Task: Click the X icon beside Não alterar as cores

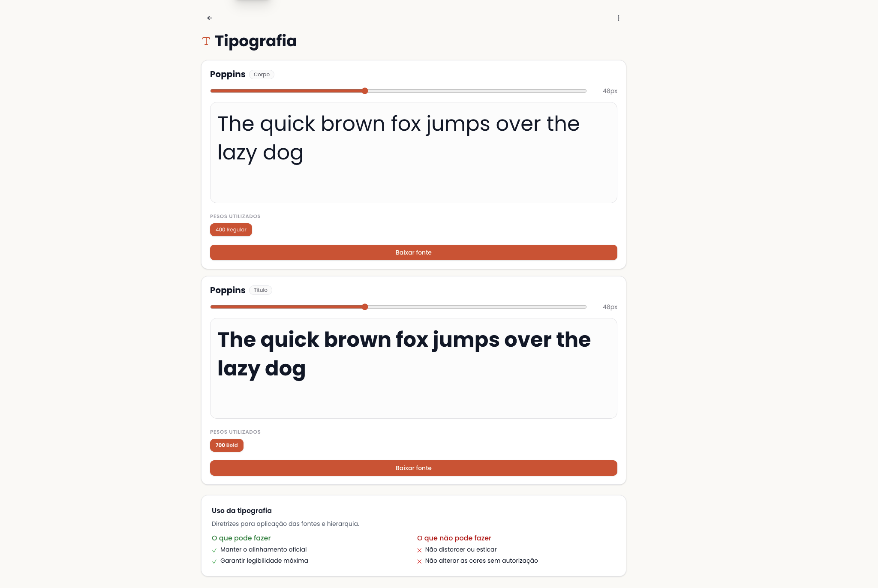Action: (x=419, y=561)
